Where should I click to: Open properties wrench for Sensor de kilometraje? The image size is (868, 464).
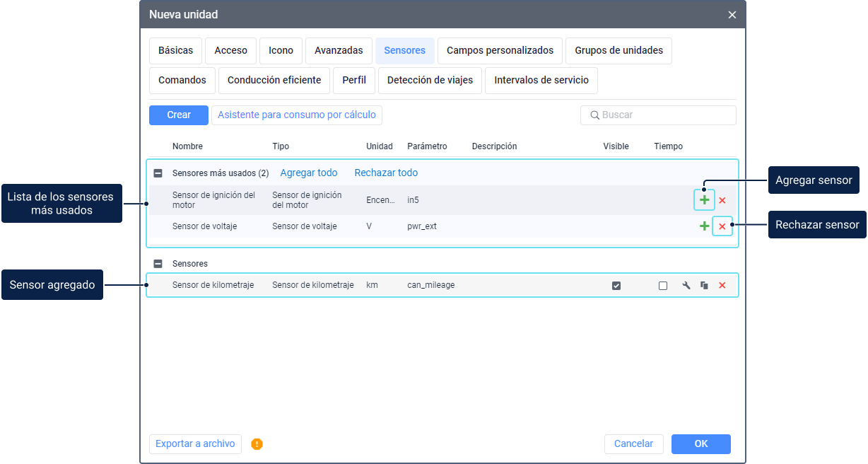[x=686, y=286]
